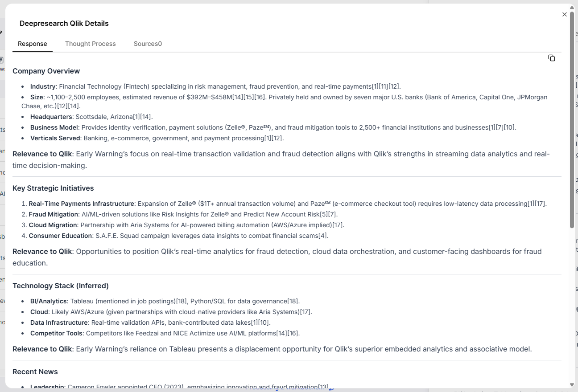Open citation [4] after S.A.F.E. Squad campaign
The image size is (578, 392).
(x=322, y=236)
